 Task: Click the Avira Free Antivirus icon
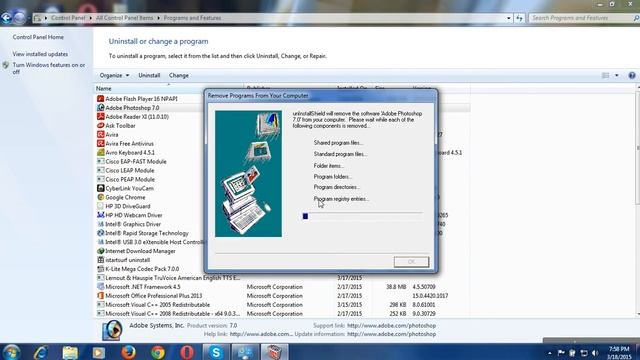click(x=100, y=144)
